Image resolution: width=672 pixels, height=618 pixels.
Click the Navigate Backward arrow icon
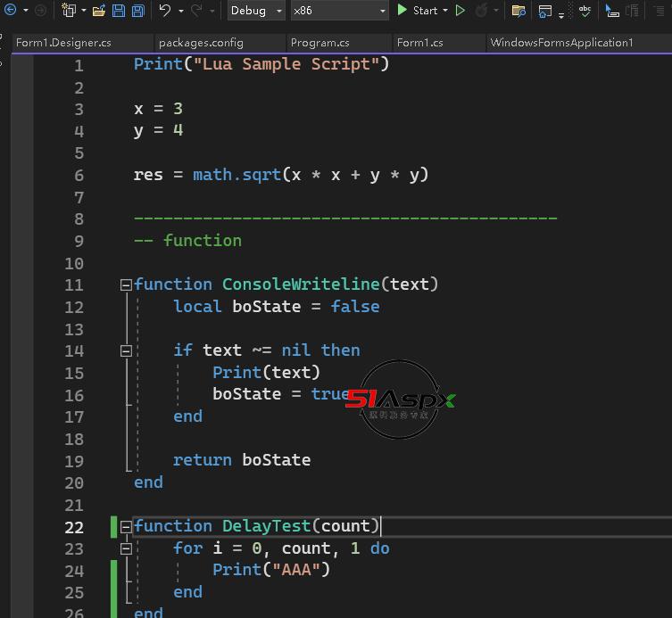tap(11, 11)
